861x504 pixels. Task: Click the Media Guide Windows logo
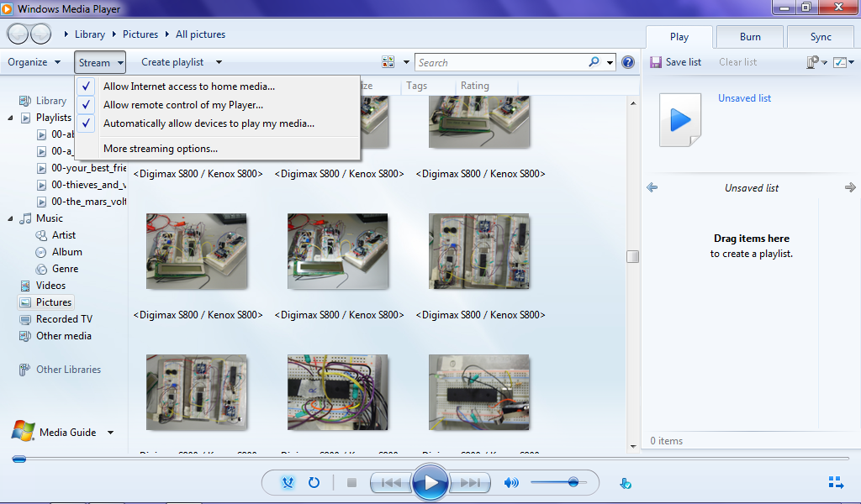(x=23, y=432)
